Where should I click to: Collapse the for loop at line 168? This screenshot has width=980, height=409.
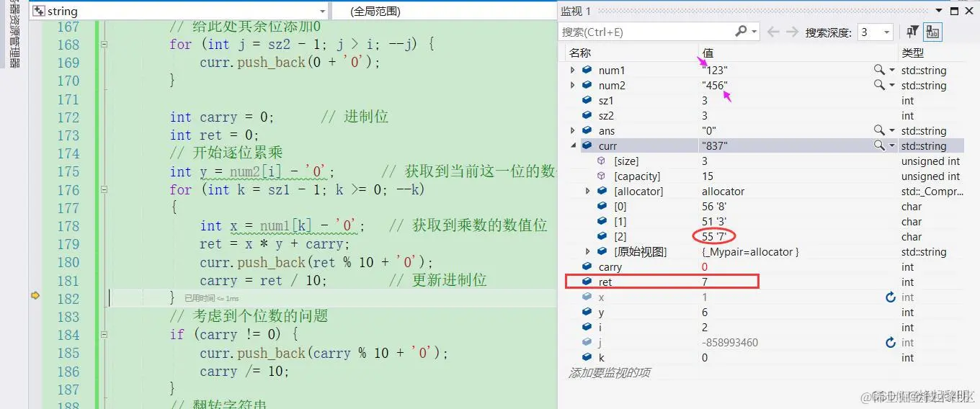[x=104, y=45]
